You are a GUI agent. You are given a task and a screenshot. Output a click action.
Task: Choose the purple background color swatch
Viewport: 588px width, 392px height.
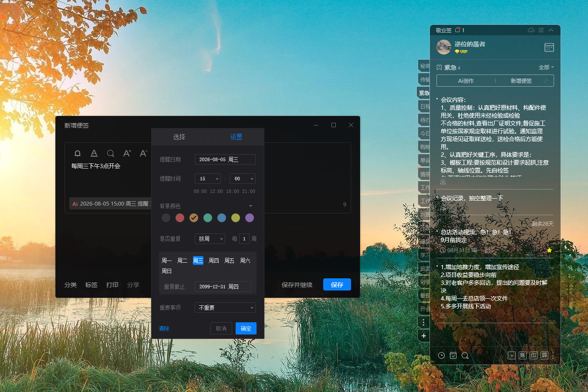pyautogui.click(x=250, y=218)
